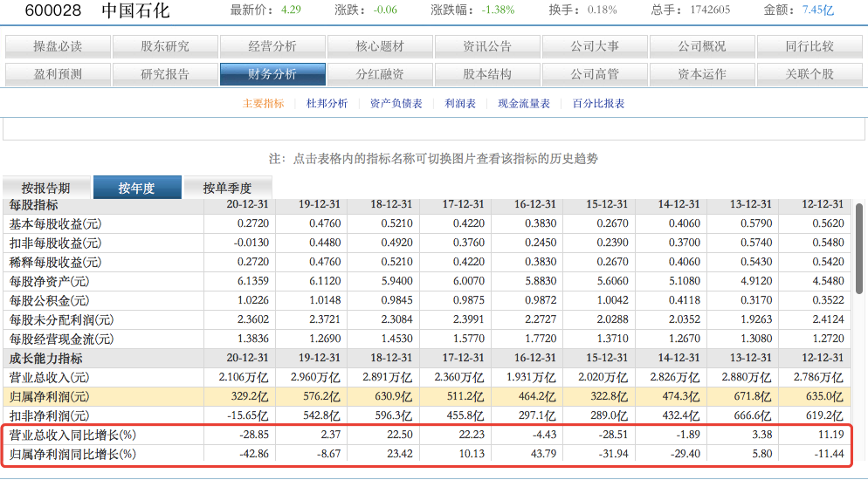Click the 671.8亿 net profit cell

pos(753,397)
